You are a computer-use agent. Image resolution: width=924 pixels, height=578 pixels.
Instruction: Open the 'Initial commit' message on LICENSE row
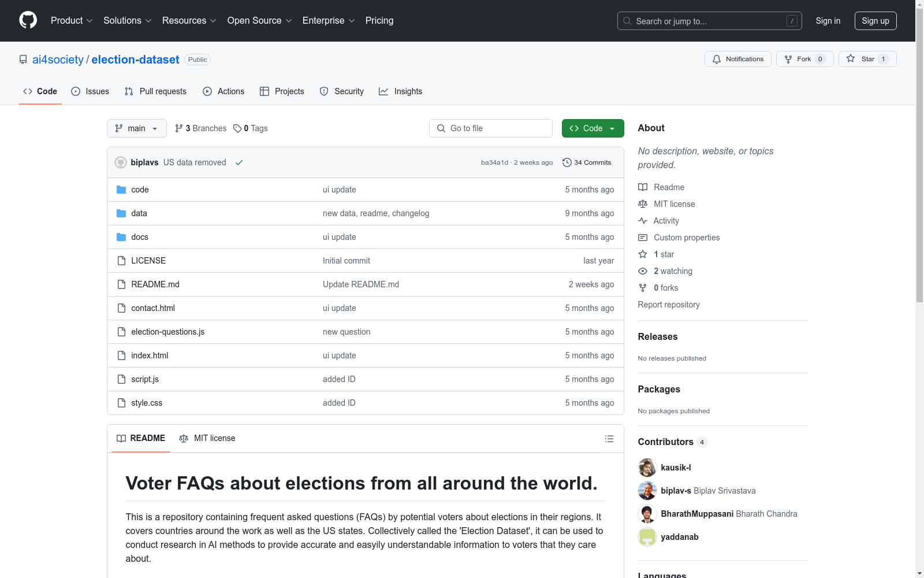pyautogui.click(x=346, y=261)
